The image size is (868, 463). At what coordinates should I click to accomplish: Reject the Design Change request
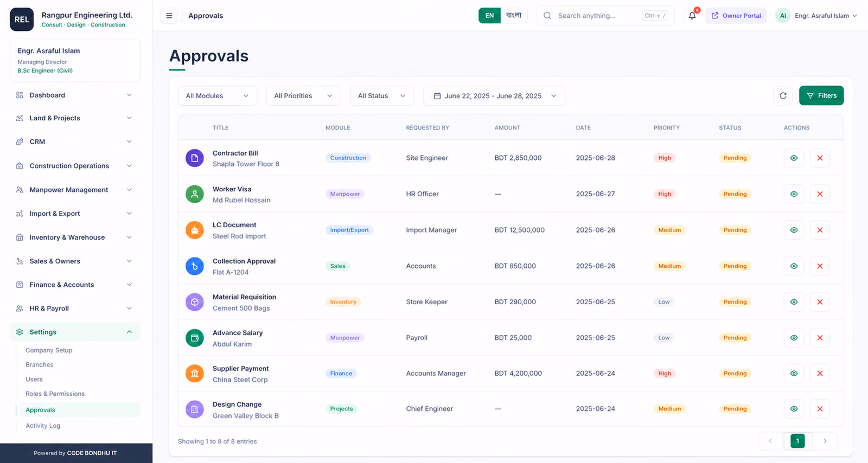coord(820,409)
